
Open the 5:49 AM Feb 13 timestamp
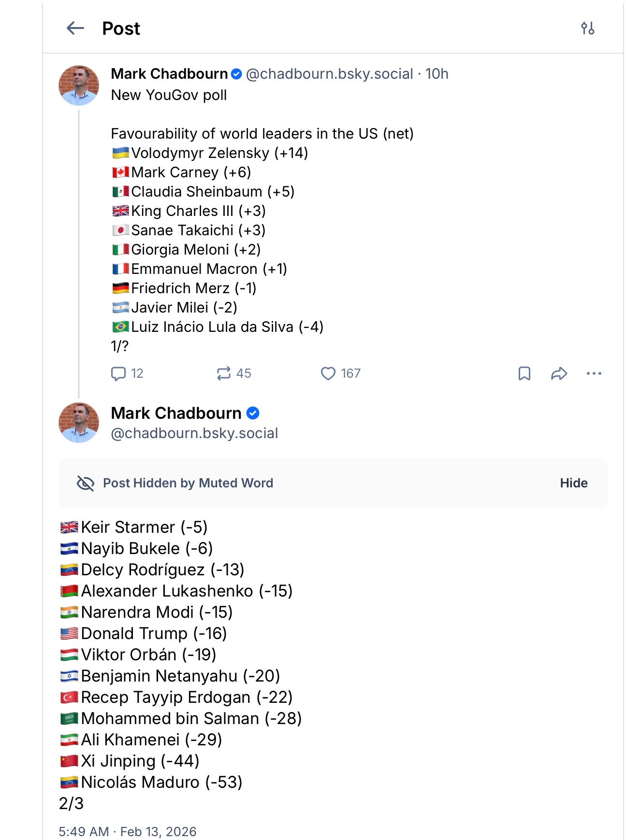click(128, 831)
